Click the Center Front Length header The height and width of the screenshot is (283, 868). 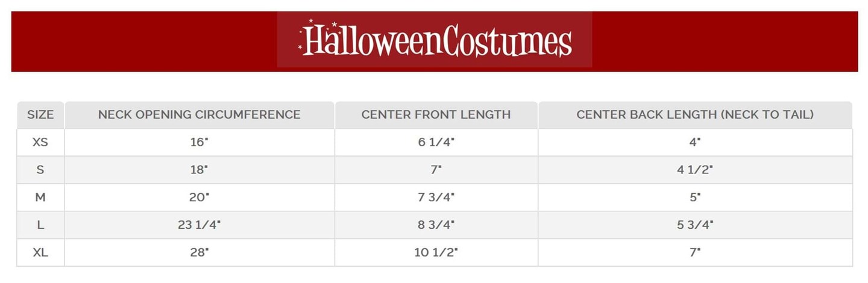tap(436, 114)
